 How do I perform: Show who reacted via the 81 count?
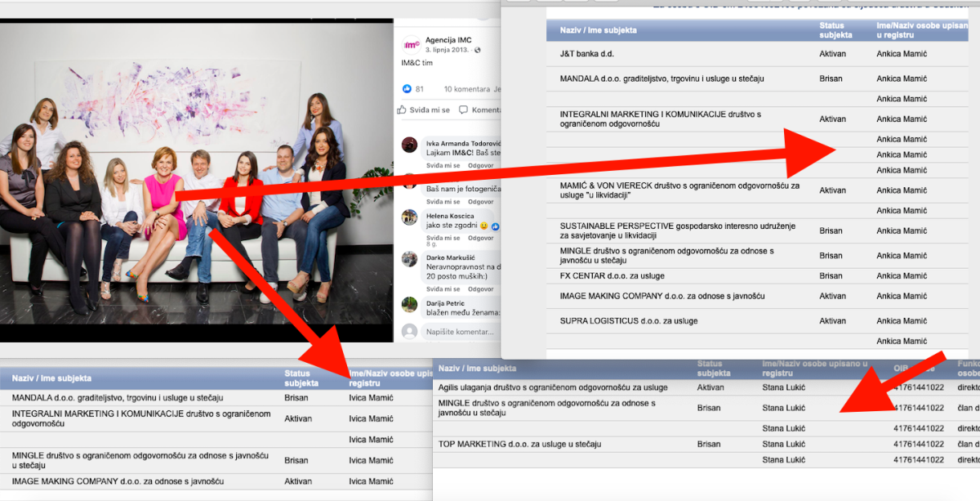coord(420,89)
